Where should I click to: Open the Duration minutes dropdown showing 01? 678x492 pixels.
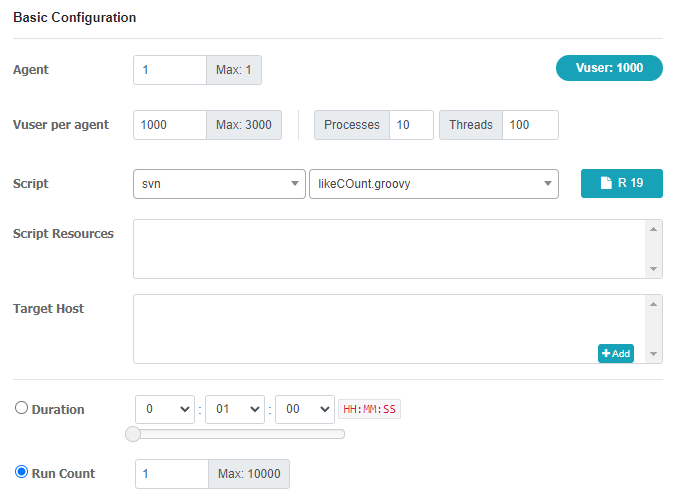(235, 409)
